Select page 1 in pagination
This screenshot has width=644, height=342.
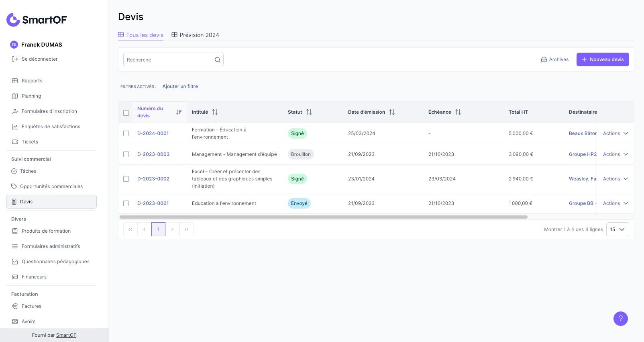(x=158, y=229)
